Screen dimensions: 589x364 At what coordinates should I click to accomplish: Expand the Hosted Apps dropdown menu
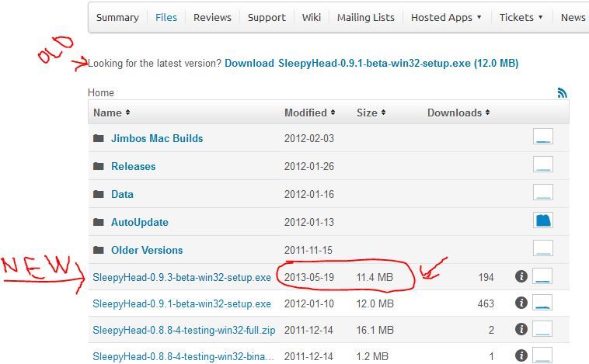coord(446,18)
